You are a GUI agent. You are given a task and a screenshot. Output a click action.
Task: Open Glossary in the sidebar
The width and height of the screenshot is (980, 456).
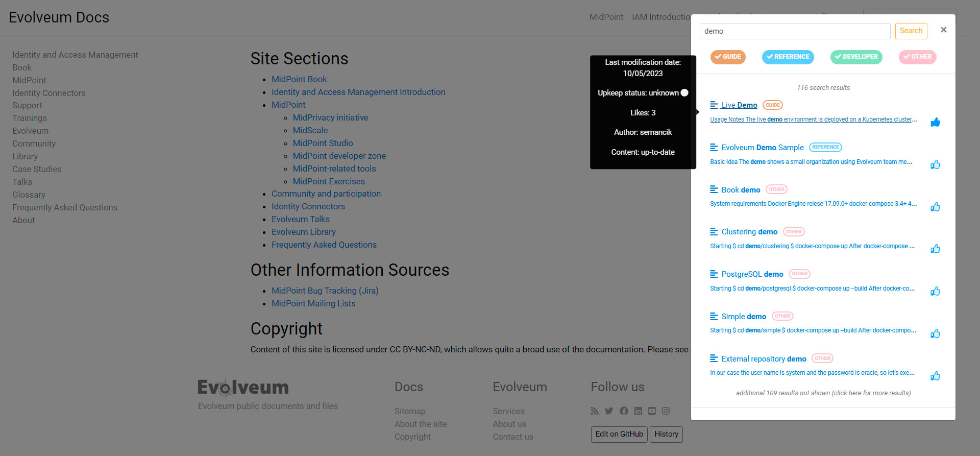tap(29, 195)
